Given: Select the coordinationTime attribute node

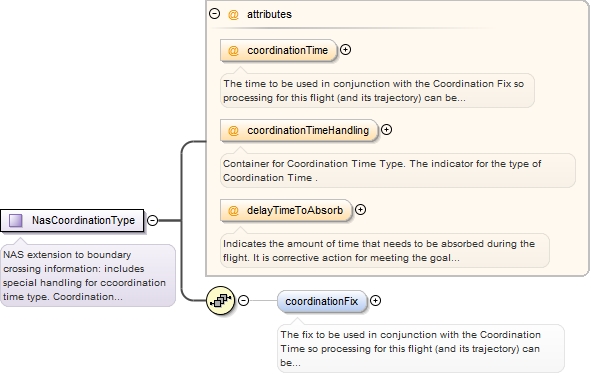Looking at the screenshot, I should [279, 50].
